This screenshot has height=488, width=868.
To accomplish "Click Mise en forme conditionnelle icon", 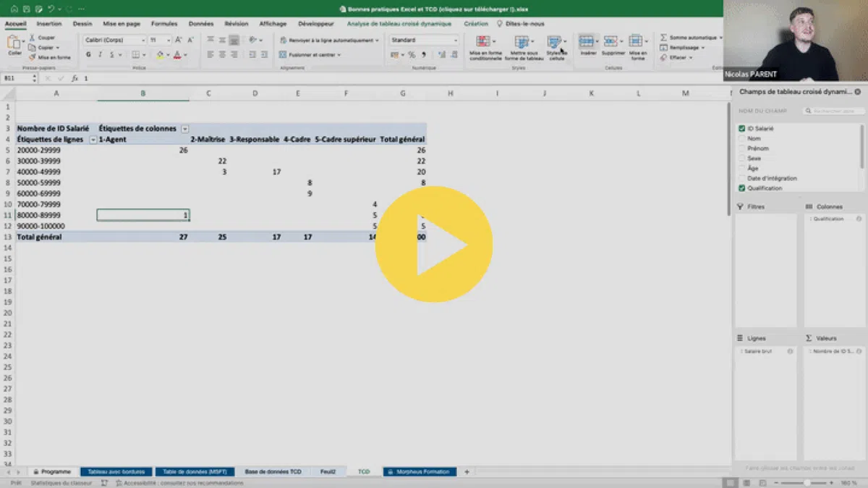I will 483,42.
